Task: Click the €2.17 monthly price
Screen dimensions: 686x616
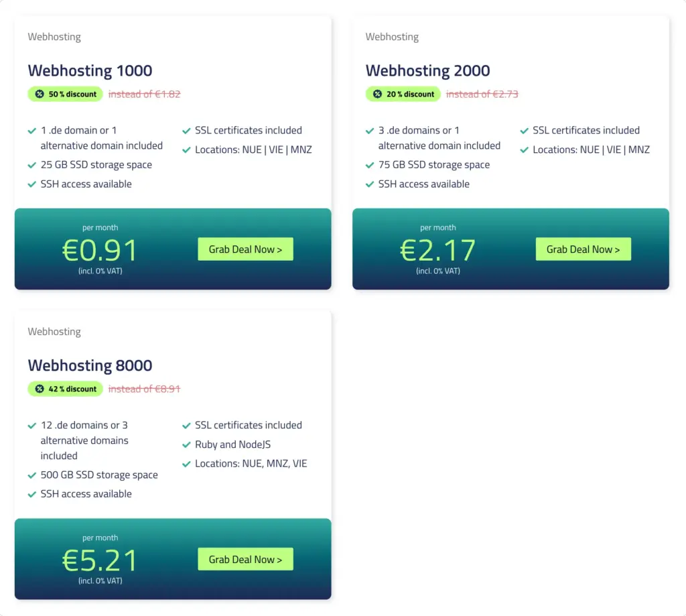Action: click(437, 250)
